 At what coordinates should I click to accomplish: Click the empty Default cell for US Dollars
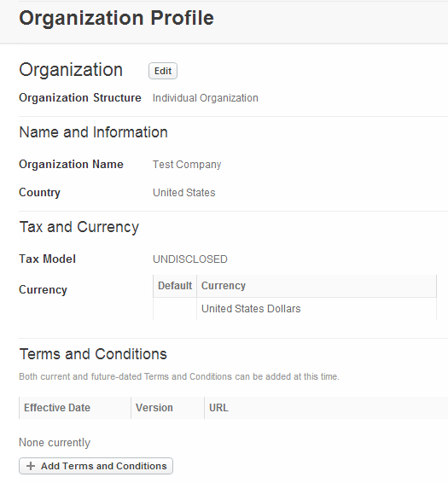(x=175, y=309)
